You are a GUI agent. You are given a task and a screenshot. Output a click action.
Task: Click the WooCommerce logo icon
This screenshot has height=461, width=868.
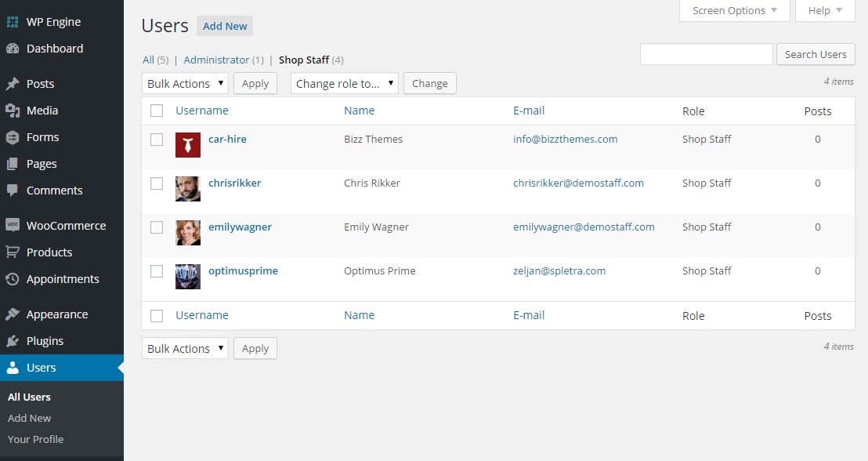[x=13, y=225]
